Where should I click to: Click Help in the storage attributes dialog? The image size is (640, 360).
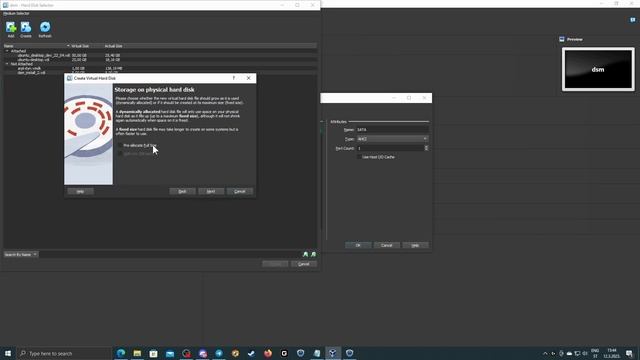(415, 245)
